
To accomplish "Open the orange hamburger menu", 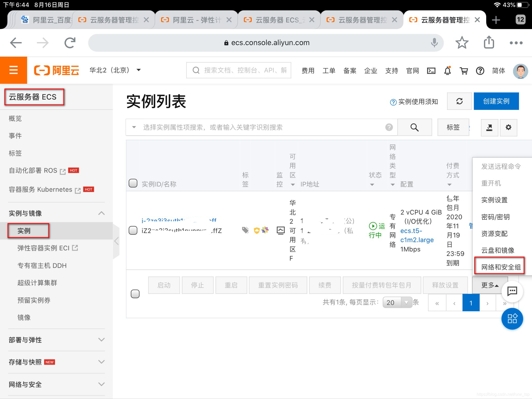I will [x=14, y=70].
